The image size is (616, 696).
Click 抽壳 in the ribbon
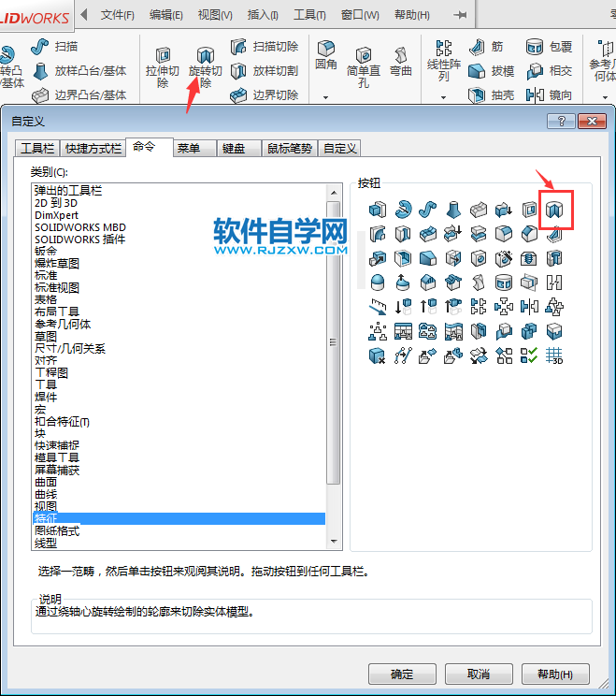(x=492, y=95)
